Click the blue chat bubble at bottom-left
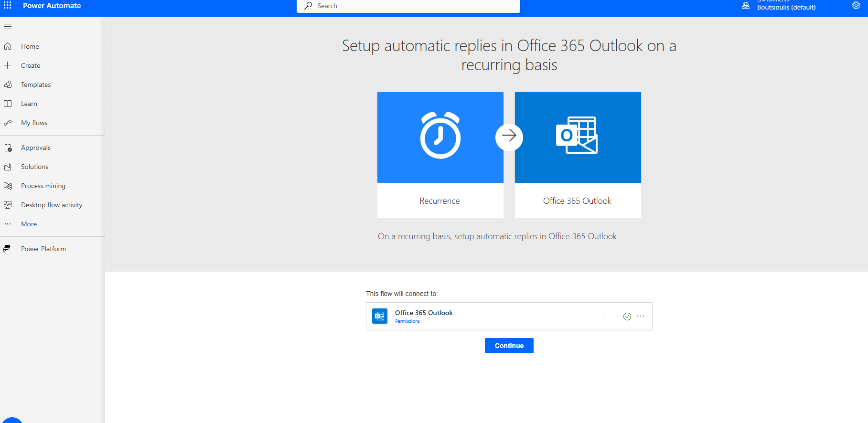The image size is (868, 423). click(x=12, y=420)
